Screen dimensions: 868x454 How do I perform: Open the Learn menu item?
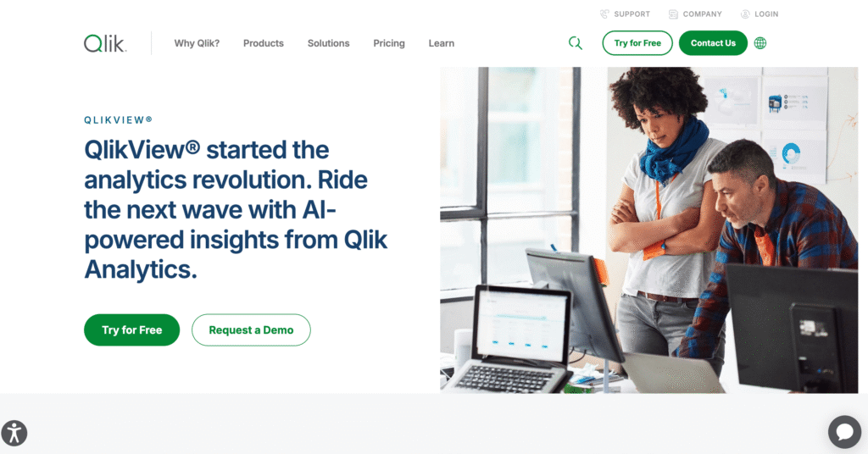pos(441,43)
